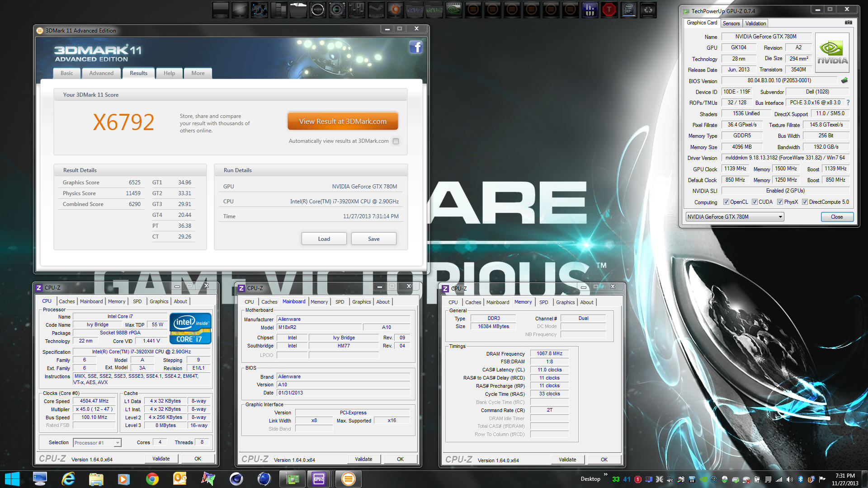This screenshot has width=868, height=488.
Task: Toggle the PhysX computing checkbox
Action: (x=780, y=202)
